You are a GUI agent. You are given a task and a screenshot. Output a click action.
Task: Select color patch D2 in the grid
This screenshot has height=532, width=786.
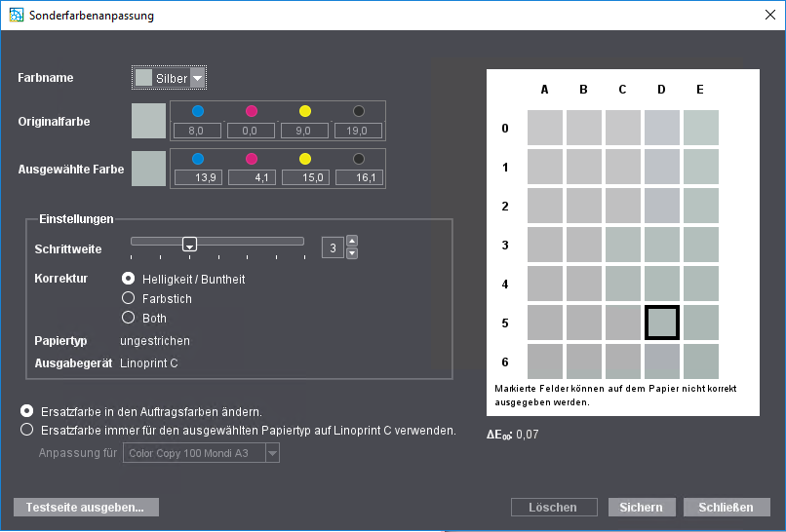662,206
